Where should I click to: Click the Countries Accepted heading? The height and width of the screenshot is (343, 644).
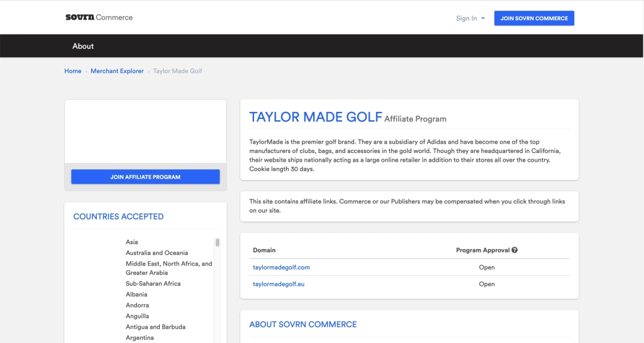click(118, 216)
